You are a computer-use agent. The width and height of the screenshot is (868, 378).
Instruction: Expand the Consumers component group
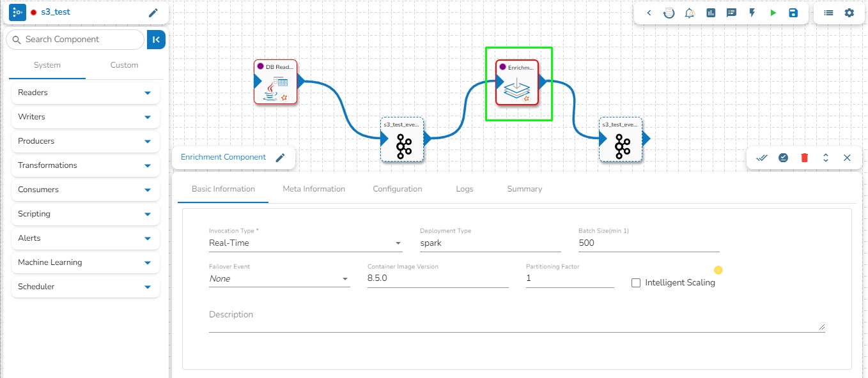tap(86, 190)
